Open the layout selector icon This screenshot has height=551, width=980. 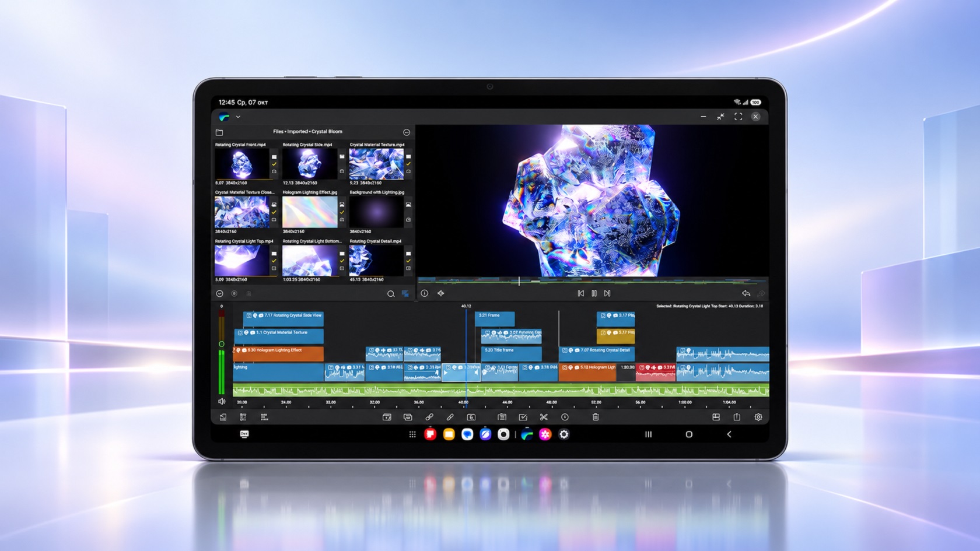pos(716,417)
